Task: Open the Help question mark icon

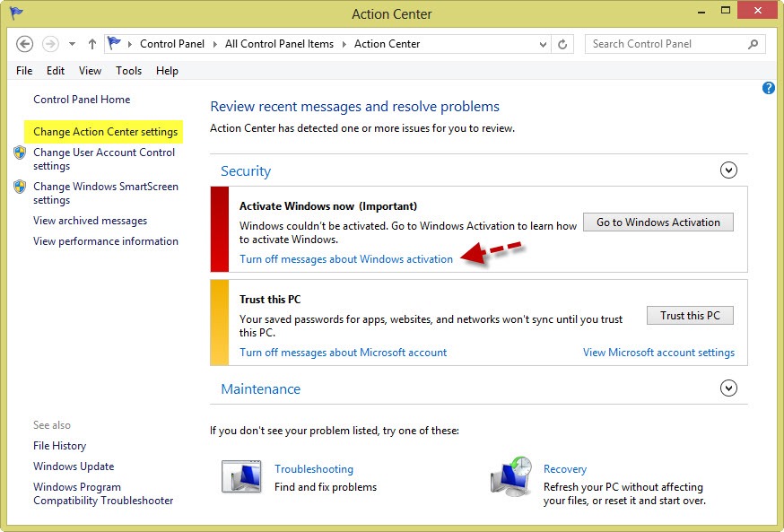Action: coord(769,88)
